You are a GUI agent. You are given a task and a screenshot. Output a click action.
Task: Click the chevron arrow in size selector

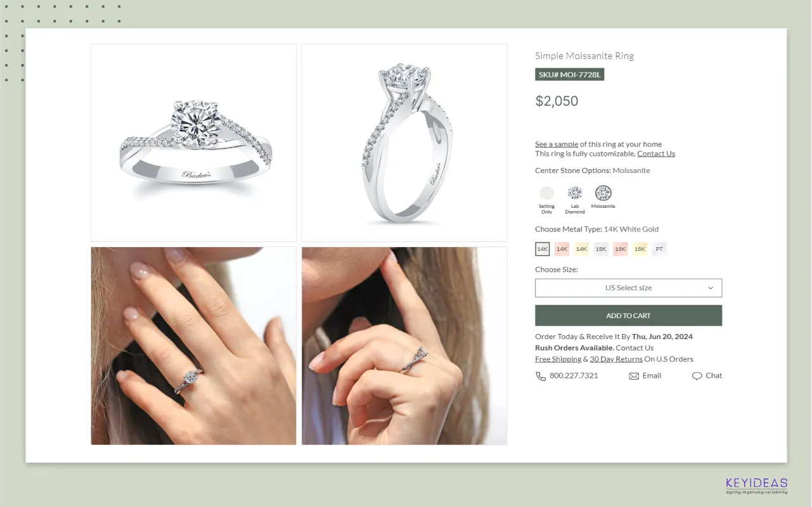[x=711, y=288]
